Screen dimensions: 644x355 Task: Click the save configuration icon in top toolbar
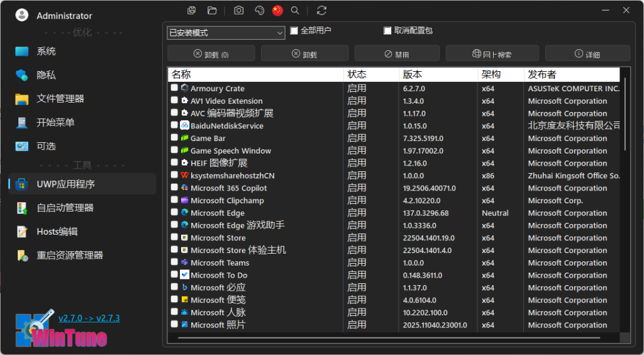192,10
